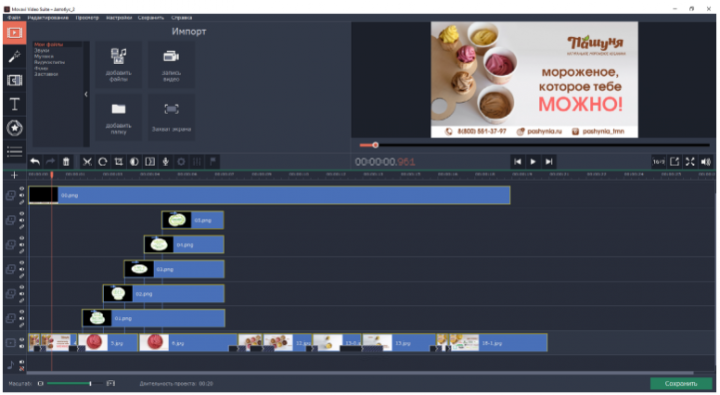Click the Redo arrow in the toolbar
The width and height of the screenshot is (720, 395).
pos(51,162)
